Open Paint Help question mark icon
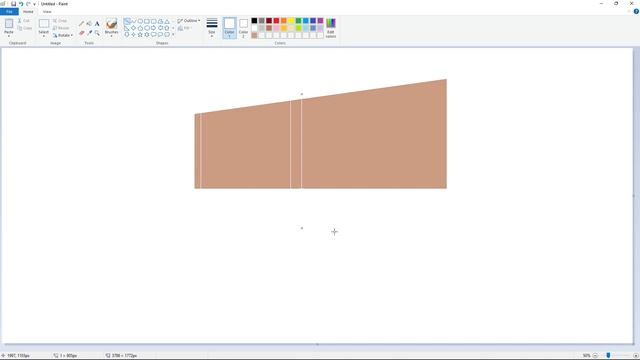 [x=636, y=11]
